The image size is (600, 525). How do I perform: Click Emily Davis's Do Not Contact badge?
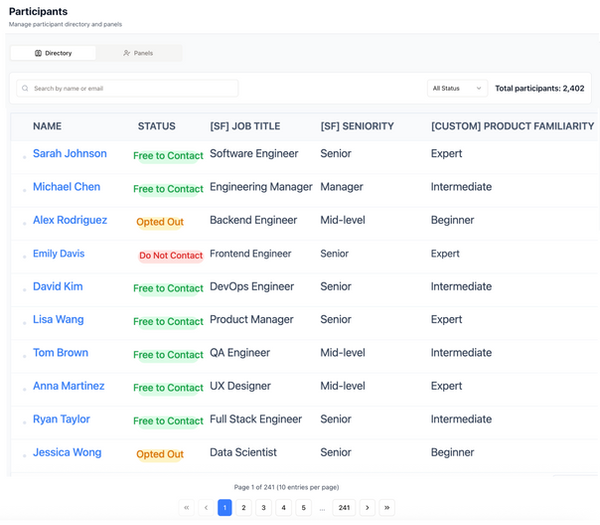(171, 255)
